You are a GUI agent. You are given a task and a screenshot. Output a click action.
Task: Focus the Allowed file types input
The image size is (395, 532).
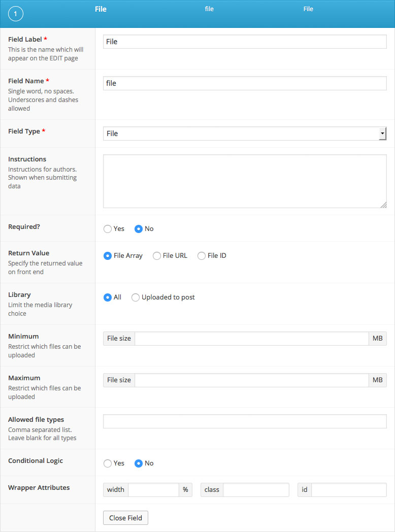tap(245, 421)
